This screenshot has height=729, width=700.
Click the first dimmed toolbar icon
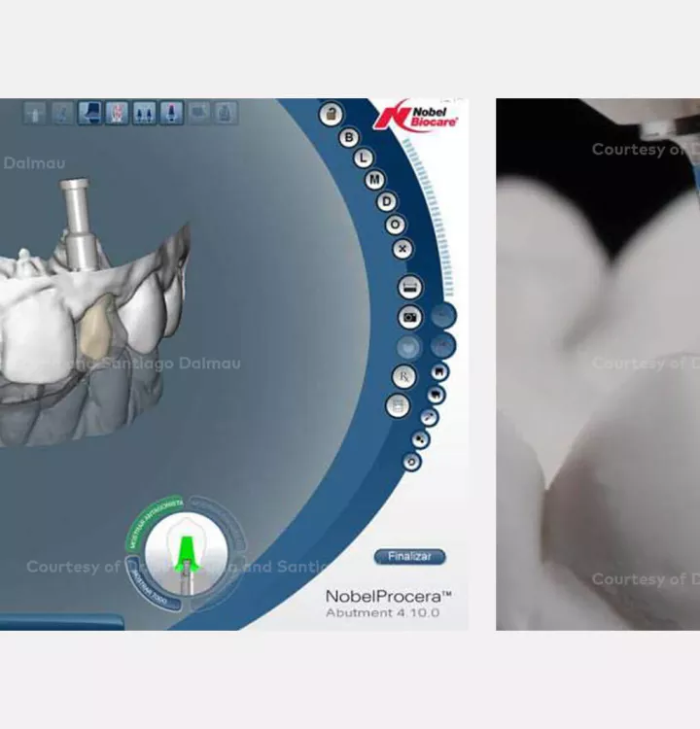tap(35, 113)
